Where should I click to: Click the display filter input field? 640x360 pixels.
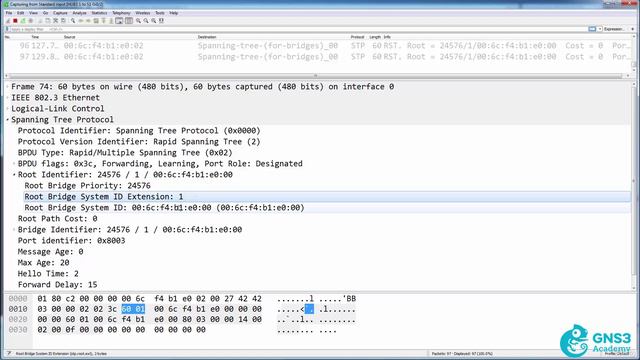tap(298, 29)
